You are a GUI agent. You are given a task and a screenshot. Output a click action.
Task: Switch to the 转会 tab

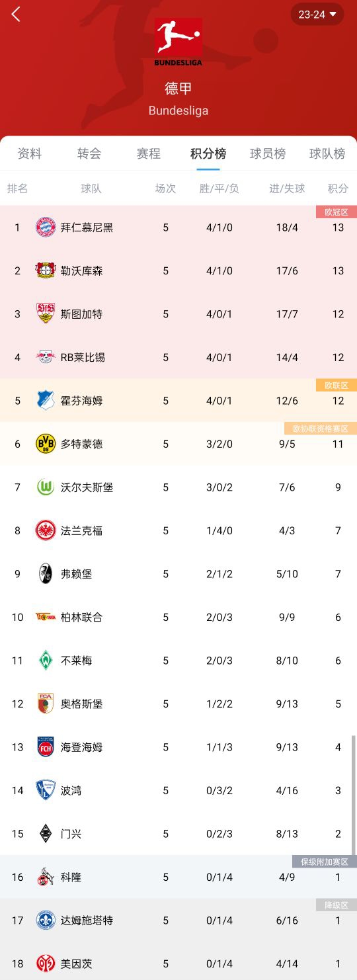click(89, 153)
